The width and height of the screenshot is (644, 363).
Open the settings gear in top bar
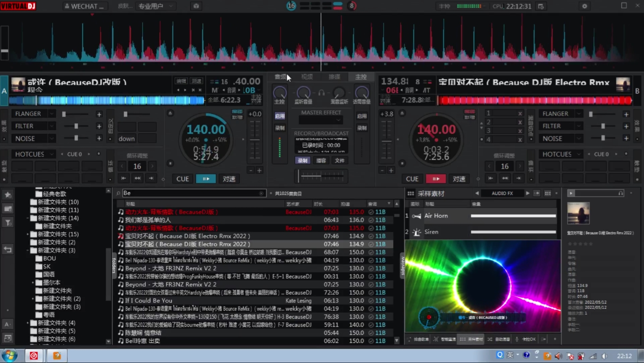(585, 6)
